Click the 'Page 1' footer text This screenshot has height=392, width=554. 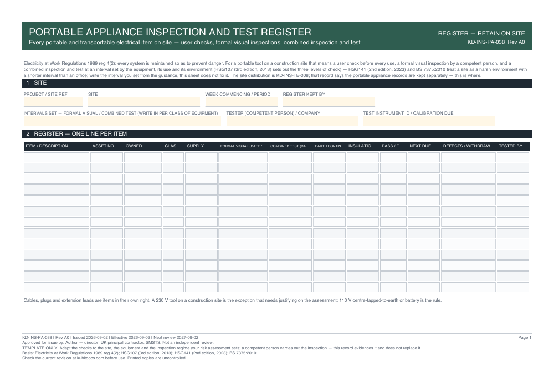point(525,338)
